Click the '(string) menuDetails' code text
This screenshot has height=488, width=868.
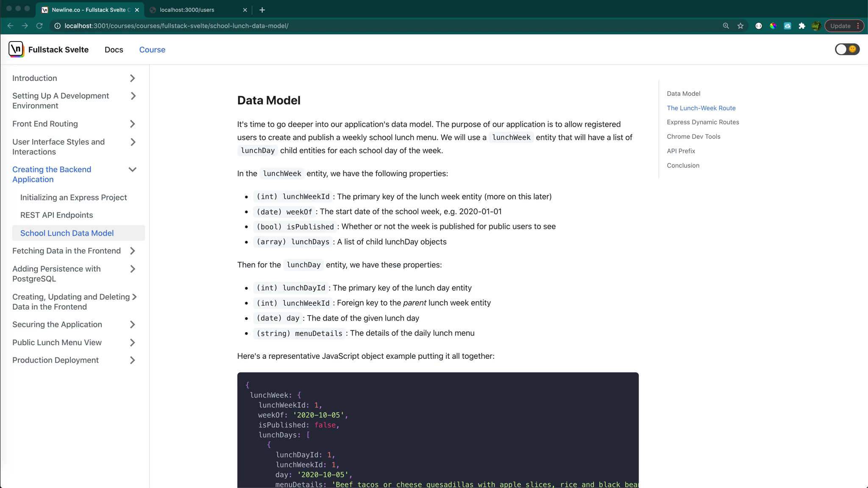[299, 333]
